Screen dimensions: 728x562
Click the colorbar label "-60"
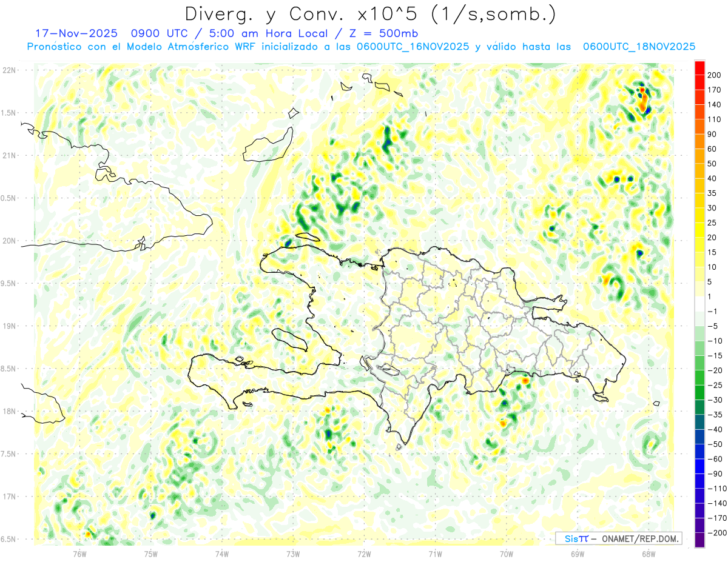click(716, 459)
